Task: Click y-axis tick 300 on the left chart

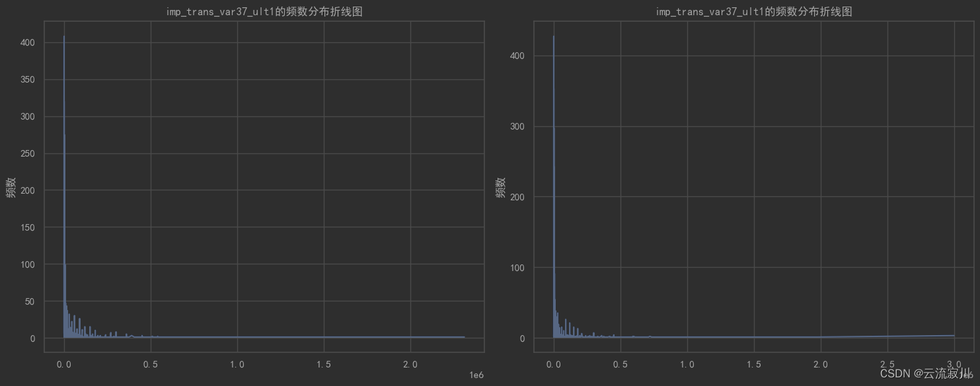Action: [x=27, y=117]
